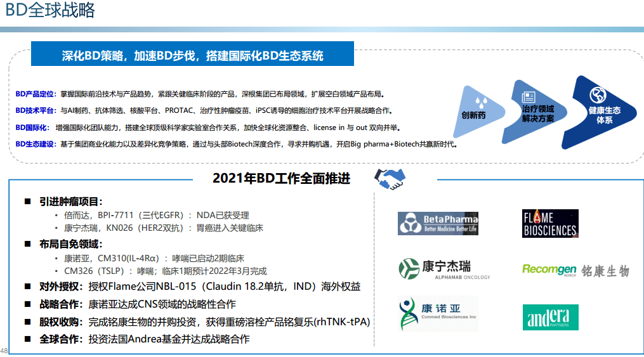Screen dimensions: 644x357
Task: Click the droplets icon above 创新药
Action: [481, 101]
